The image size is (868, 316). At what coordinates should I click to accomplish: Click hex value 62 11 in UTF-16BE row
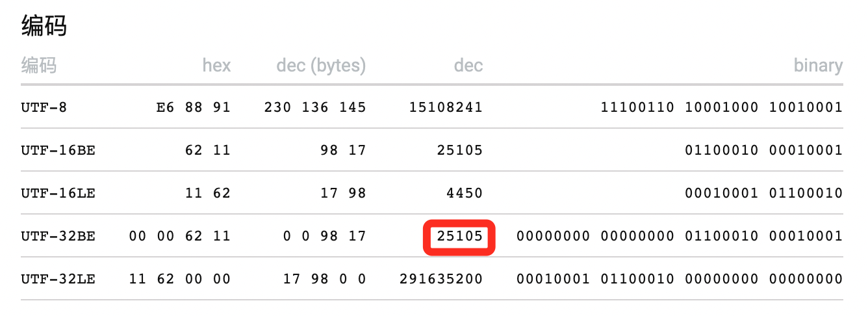point(208,150)
